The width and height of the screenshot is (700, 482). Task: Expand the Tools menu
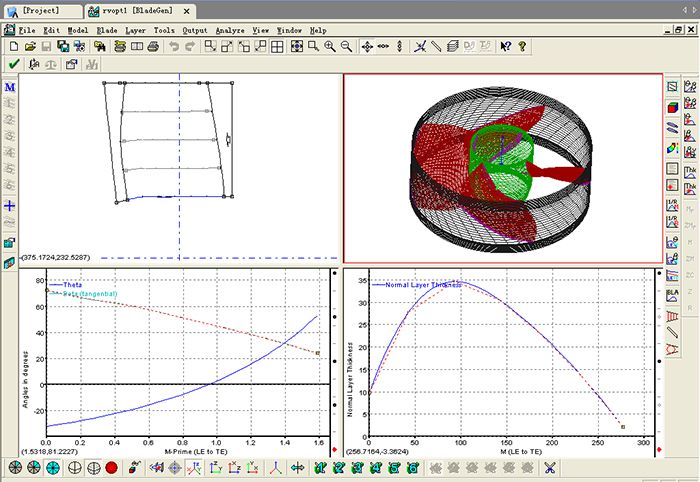click(x=164, y=30)
